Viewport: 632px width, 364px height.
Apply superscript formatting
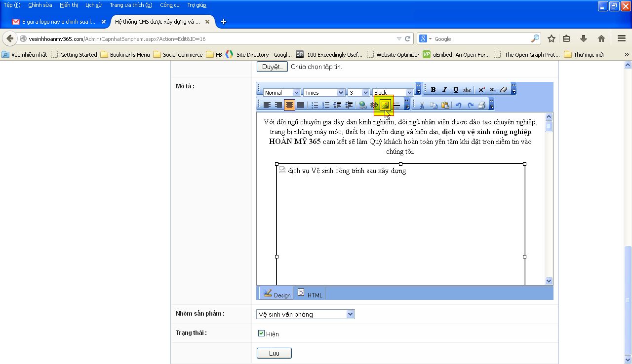point(481,90)
